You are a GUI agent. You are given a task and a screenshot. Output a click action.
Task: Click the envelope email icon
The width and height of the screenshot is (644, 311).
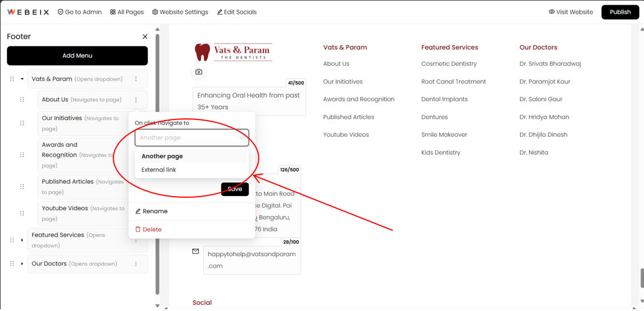point(196,251)
